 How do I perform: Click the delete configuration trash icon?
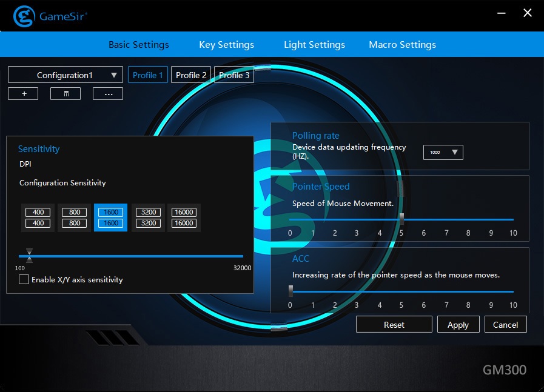(x=65, y=94)
